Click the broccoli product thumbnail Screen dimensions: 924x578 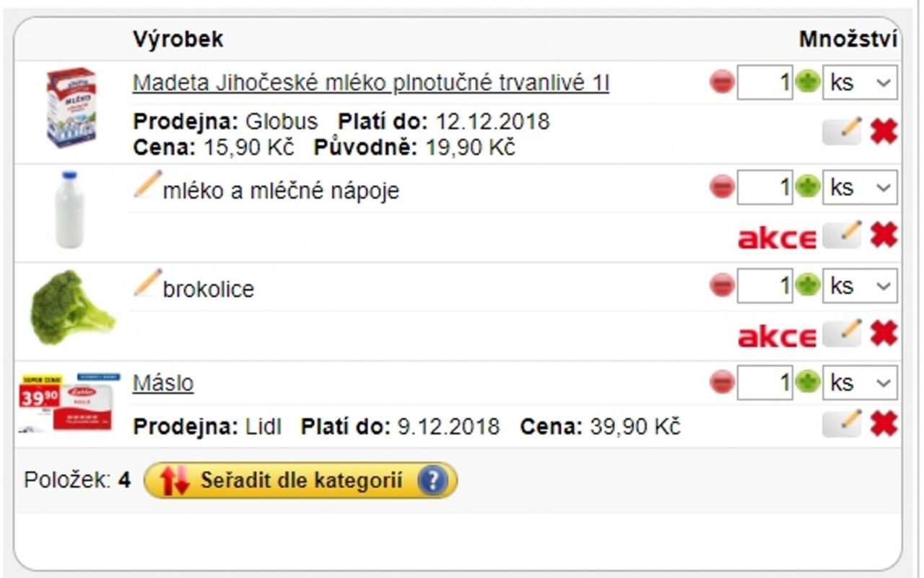coord(71,307)
